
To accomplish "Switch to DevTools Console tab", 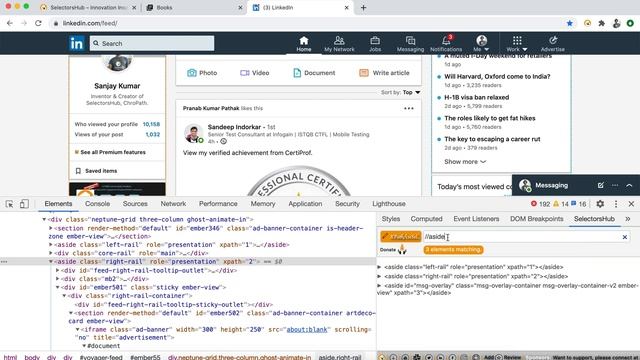I will (97, 204).
